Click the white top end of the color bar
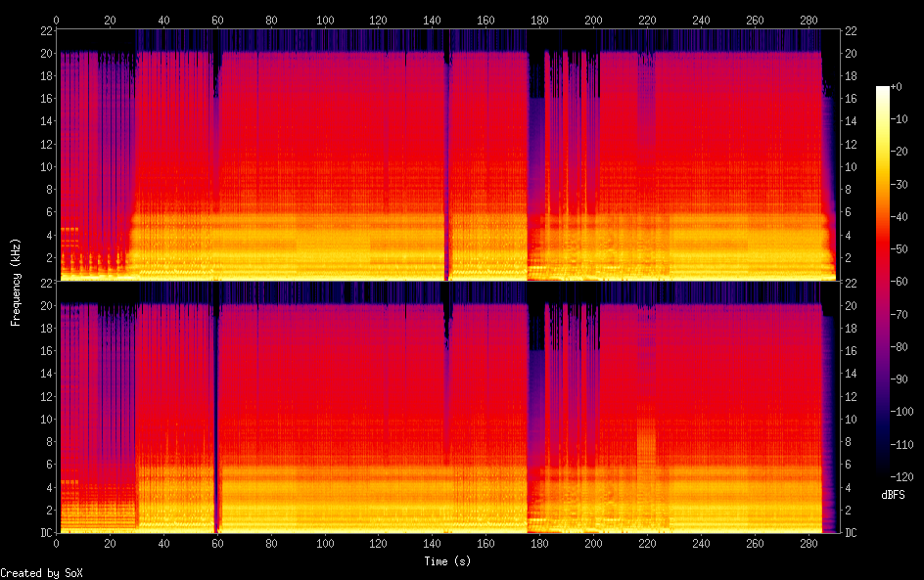Viewport: 924px width, 580px height. coord(883,90)
